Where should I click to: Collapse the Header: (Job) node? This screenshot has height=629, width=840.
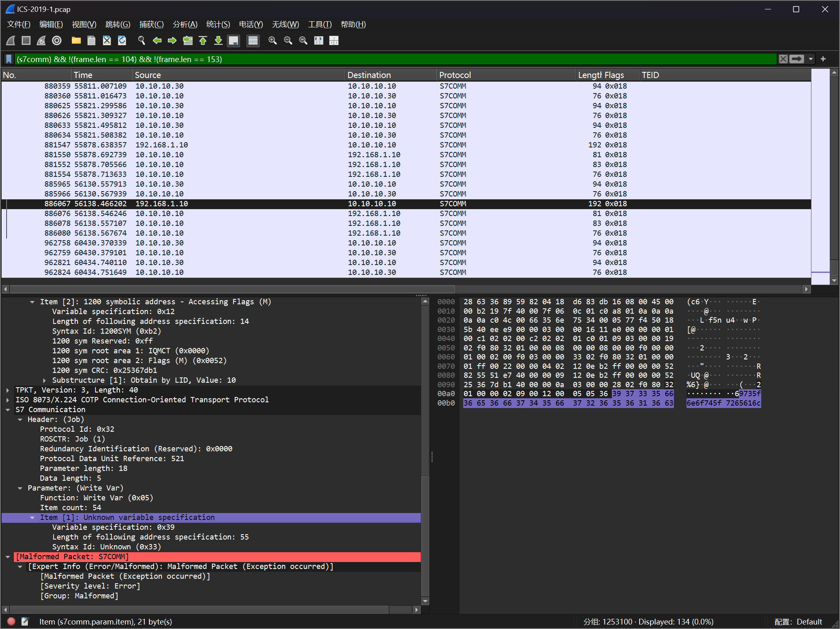[x=20, y=419]
